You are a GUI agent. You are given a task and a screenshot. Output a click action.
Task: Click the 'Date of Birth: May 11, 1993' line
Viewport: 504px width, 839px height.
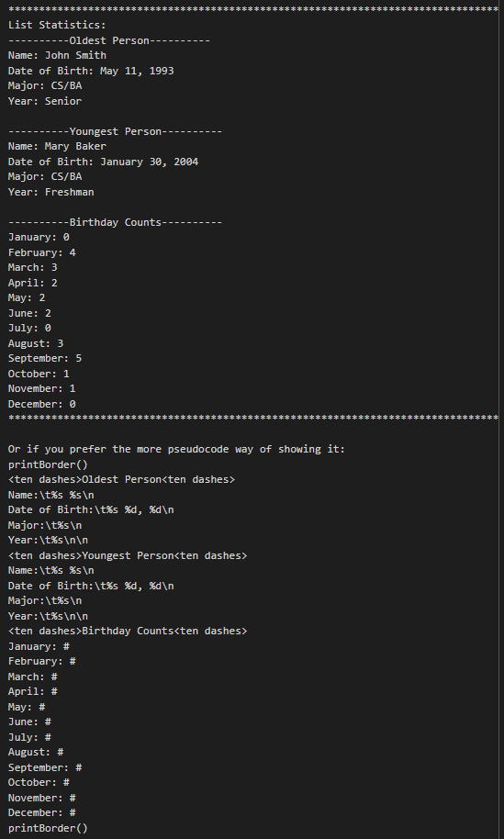click(x=91, y=71)
